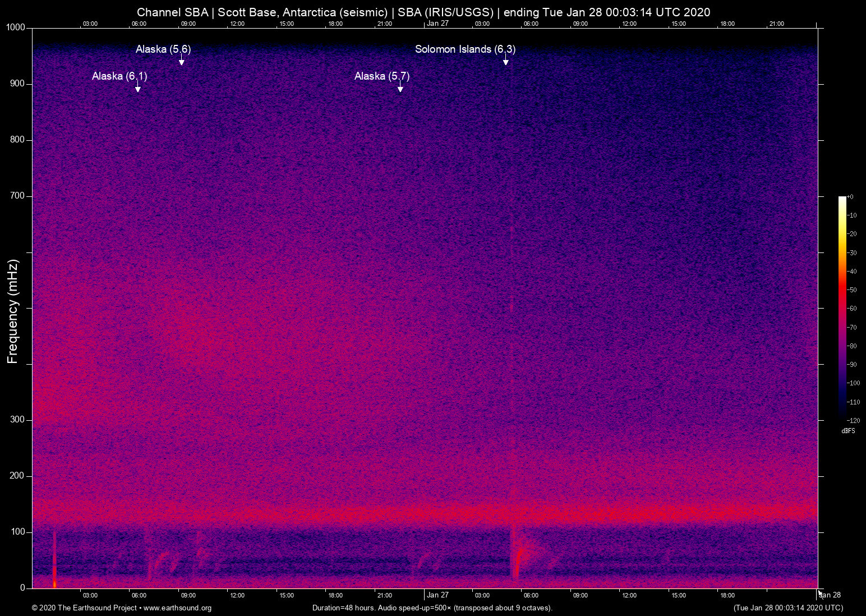
Task: Select the Solomon Islands (6.3) text label
Action: point(465,49)
